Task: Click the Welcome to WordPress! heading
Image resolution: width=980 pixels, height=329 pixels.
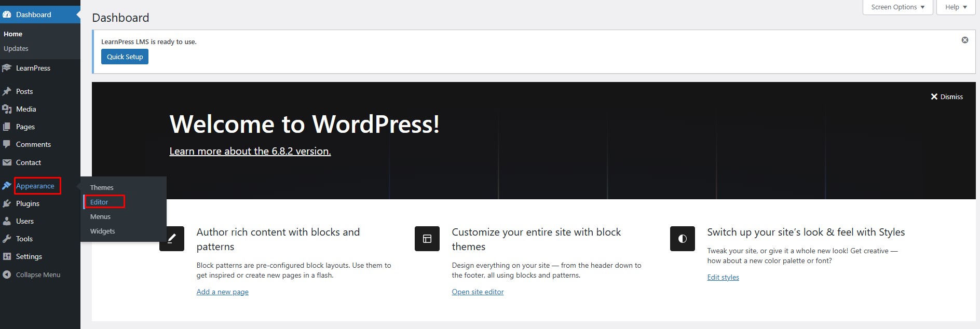Action: tap(305, 124)
